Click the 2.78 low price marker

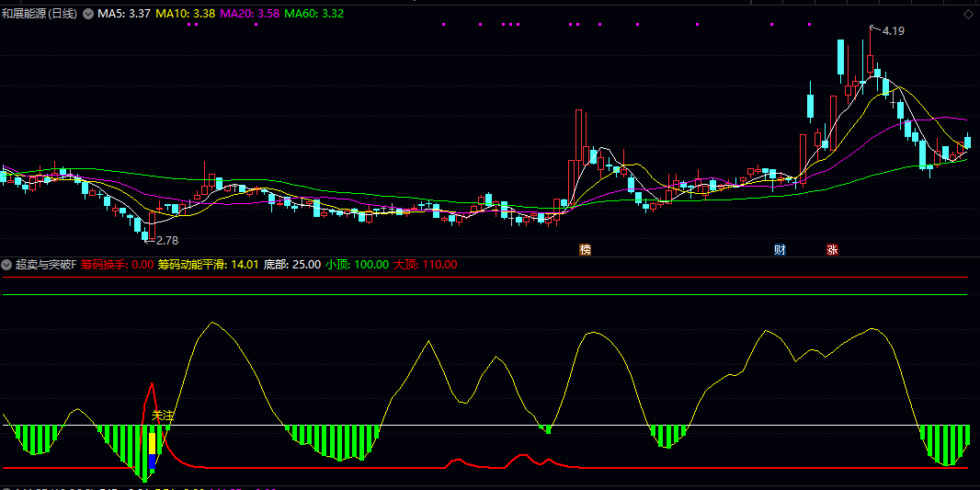[166, 240]
